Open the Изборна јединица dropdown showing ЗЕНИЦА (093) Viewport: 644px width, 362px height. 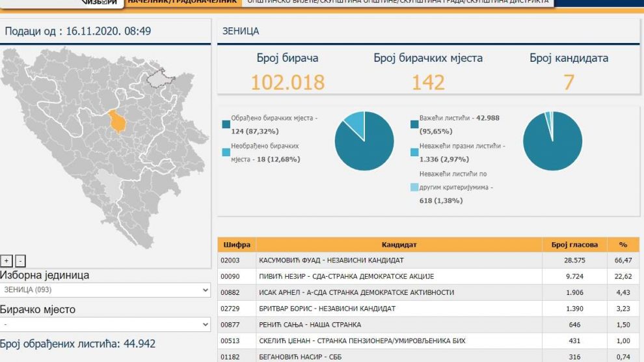105,290
